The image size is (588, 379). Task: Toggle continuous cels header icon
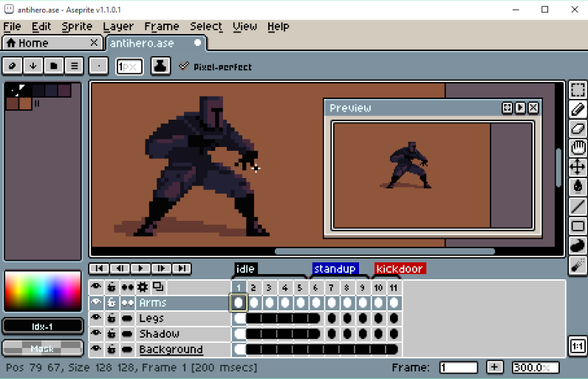(128, 287)
